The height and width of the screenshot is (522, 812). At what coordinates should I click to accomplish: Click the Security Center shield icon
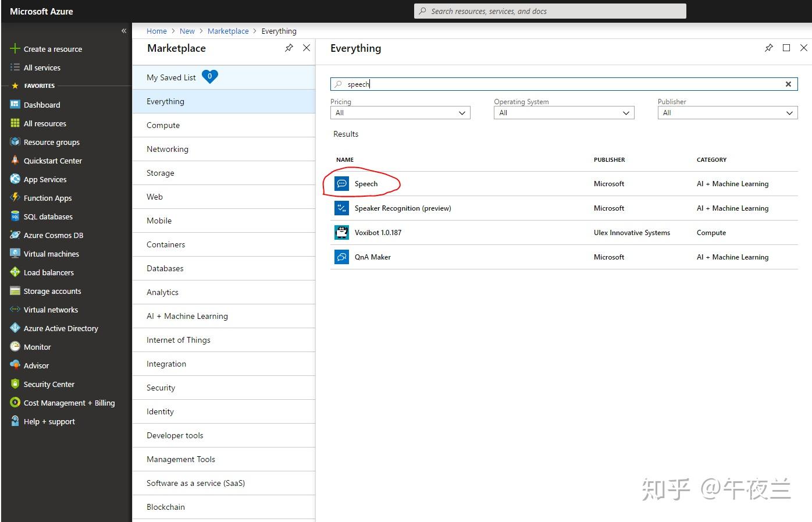point(15,384)
